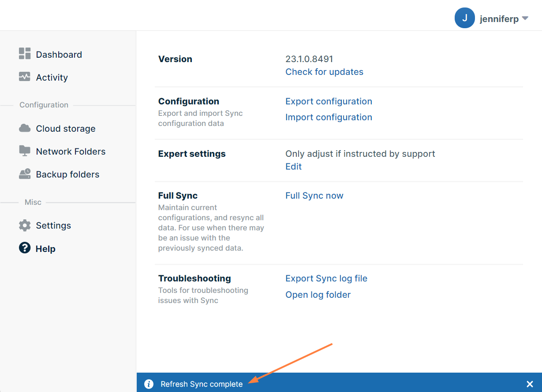Click the Cloud storage cloud icon
Image resolution: width=542 pixels, height=392 pixels.
[25, 128]
